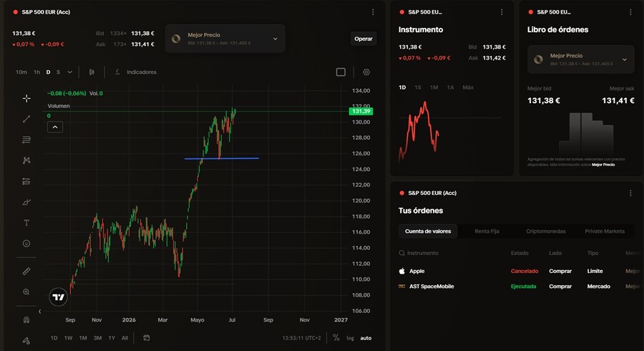The height and width of the screenshot is (351, 644).
Task: Select the 1A tab in Instrumento panel
Action: (450, 87)
